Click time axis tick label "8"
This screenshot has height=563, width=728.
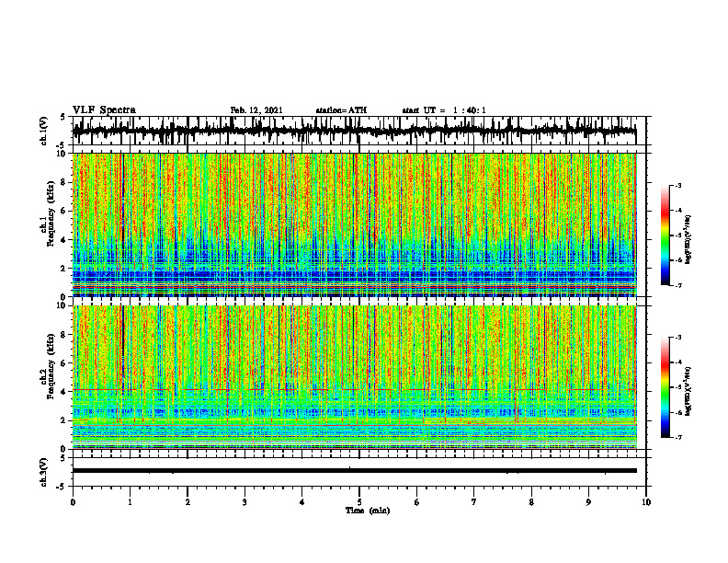[x=531, y=502]
